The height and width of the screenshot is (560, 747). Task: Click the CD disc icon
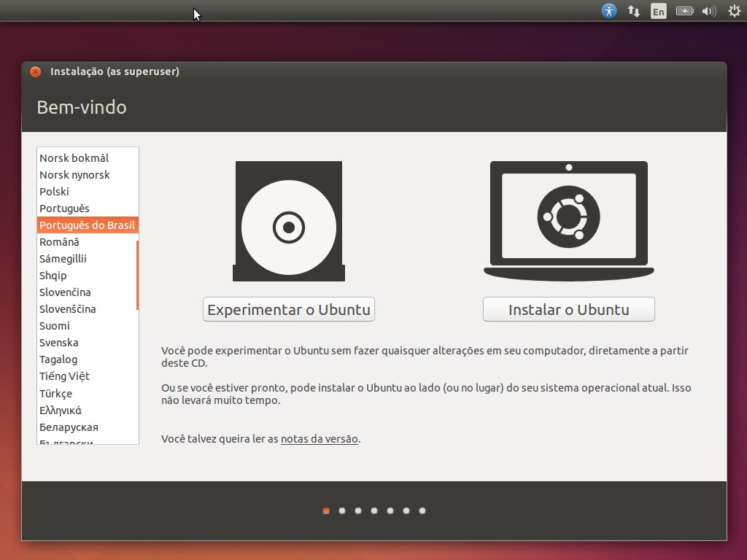point(288,222)
